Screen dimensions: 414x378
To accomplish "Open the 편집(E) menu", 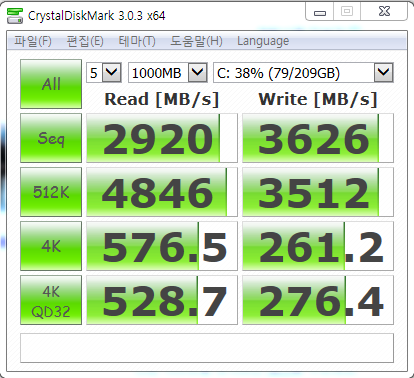I will click(85, 41).
